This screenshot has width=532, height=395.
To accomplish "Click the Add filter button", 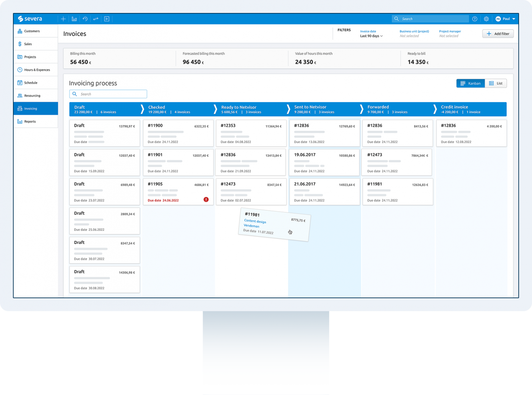I will point(498,34).
